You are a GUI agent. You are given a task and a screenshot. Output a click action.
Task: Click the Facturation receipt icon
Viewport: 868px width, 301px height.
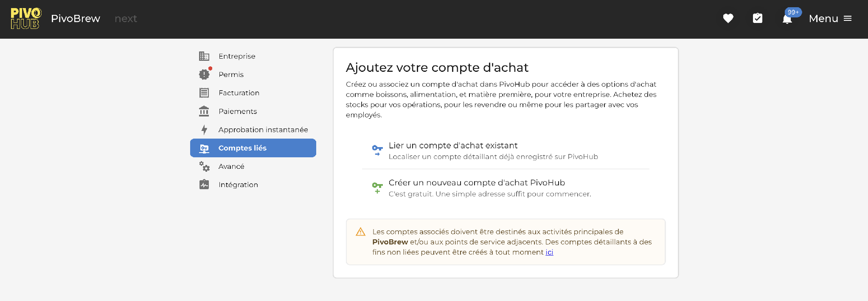[204, 93]
